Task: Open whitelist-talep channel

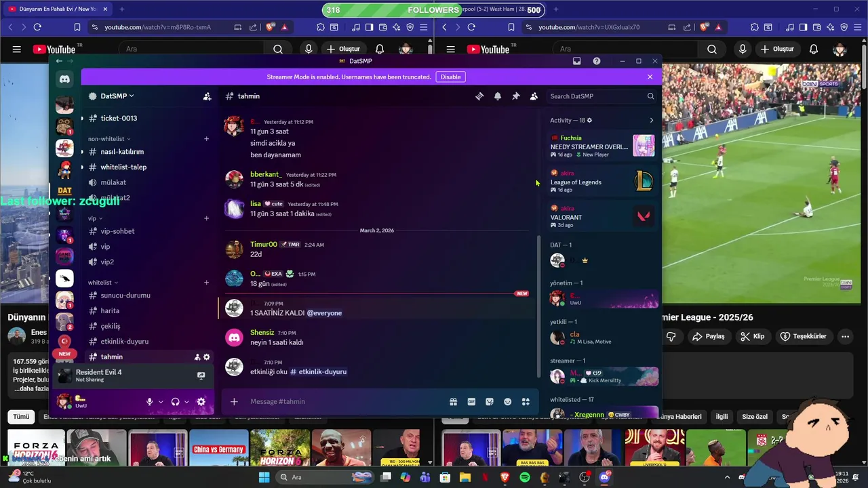Action: pos(149,167)
